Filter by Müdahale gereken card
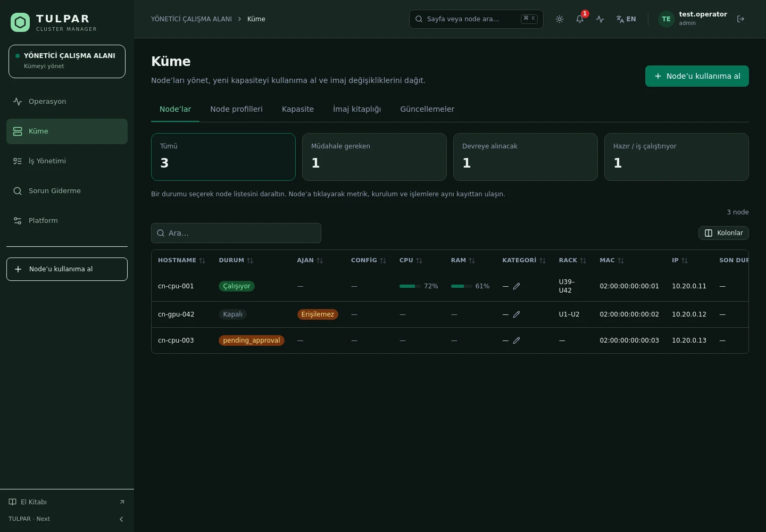Screen dimensions: 766x532 coord(374,157)
